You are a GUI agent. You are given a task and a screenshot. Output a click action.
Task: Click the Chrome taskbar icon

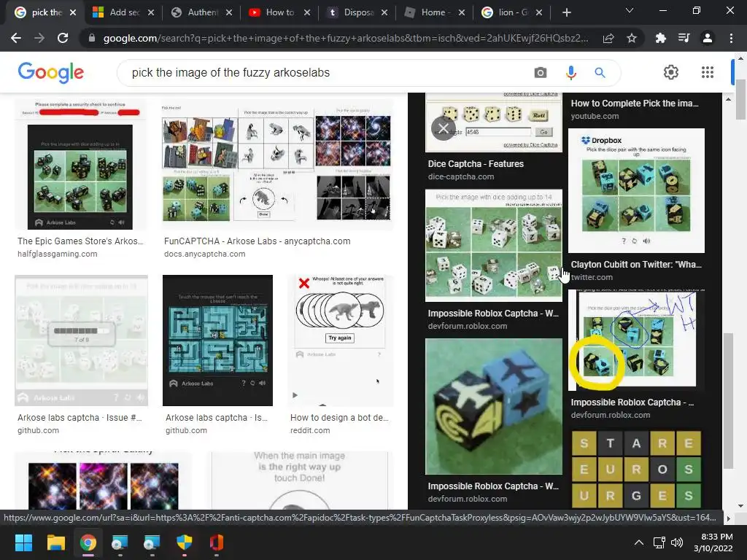pos(88,542)
